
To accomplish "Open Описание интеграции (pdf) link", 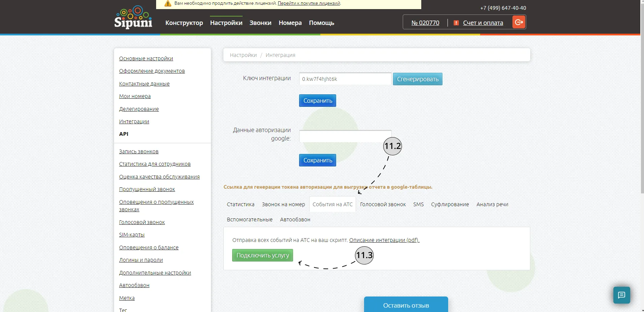I will coord(384,240).
